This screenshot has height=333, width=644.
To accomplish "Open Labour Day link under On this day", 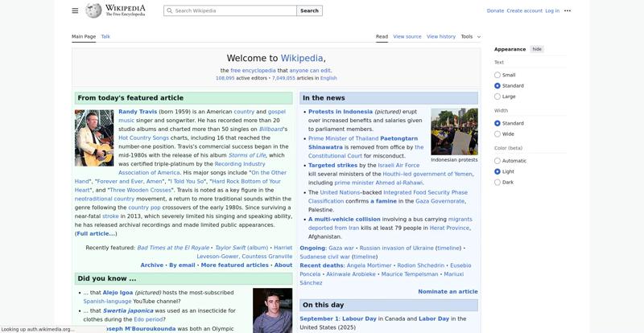I will (359, 319).
